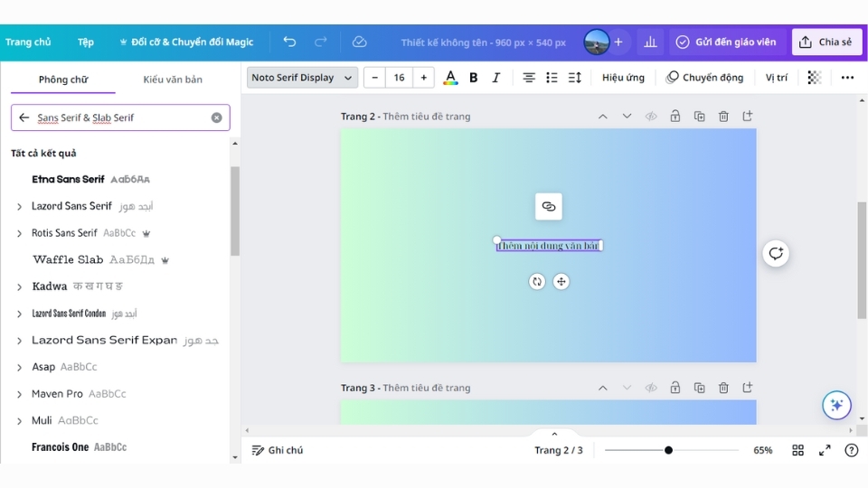Open the help question mark button
This screenshot has width=868, height=488.
point(852,450)
